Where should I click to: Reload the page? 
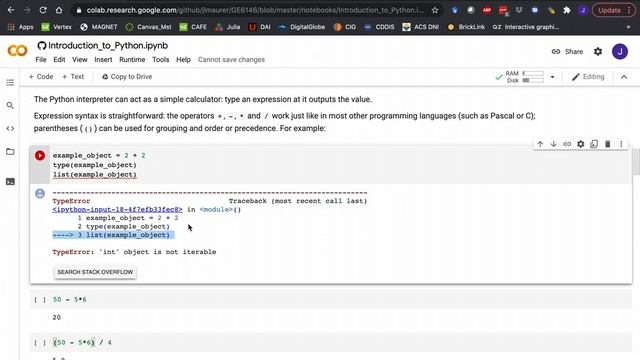coord(43,10)
